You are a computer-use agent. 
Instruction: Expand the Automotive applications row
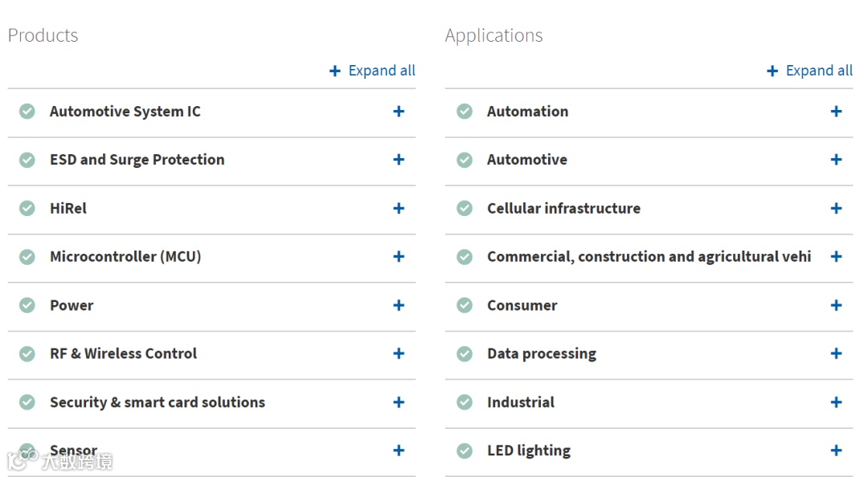click(836, 160)
